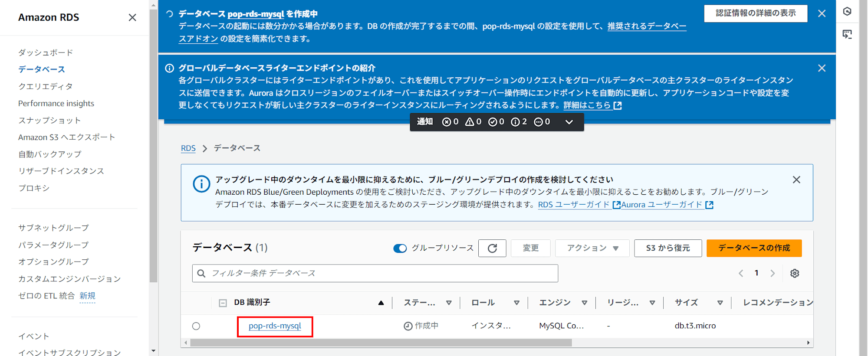
Task: Close the Blue/Green deployment info box
Action: [796, 180]
